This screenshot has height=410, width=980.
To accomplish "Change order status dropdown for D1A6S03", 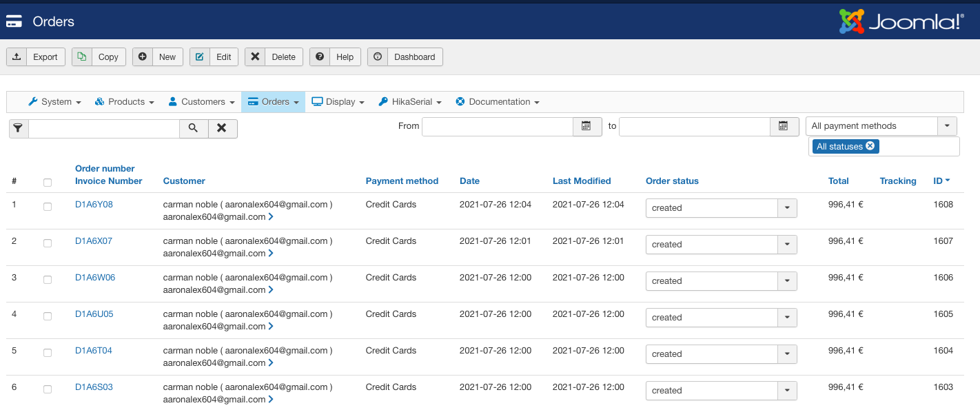I will point(722,390).
